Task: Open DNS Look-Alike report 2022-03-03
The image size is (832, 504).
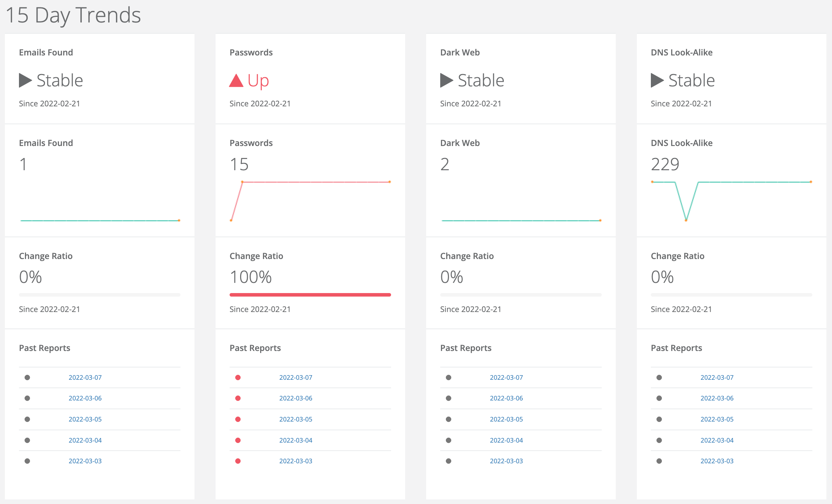Action: pos(717,461)
